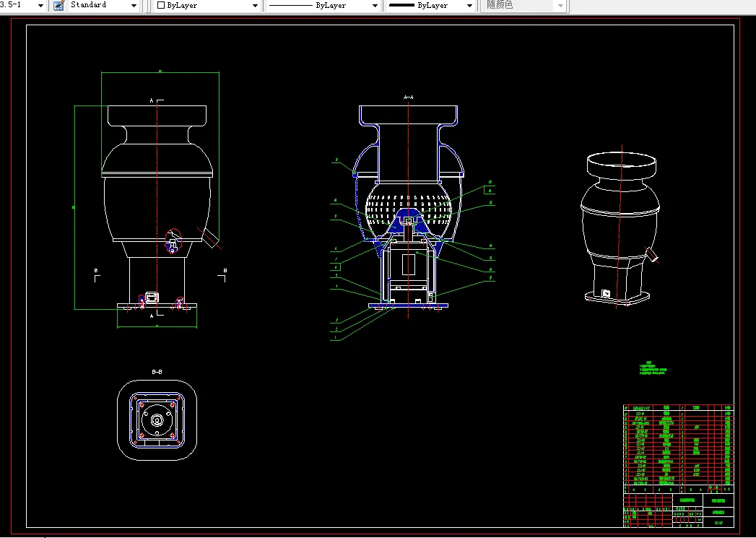Select the green vertical height dimension line

[75, 207]
